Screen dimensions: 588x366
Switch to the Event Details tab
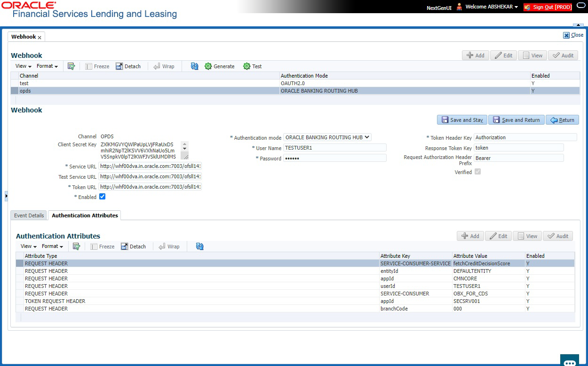(x=29, y=215)
